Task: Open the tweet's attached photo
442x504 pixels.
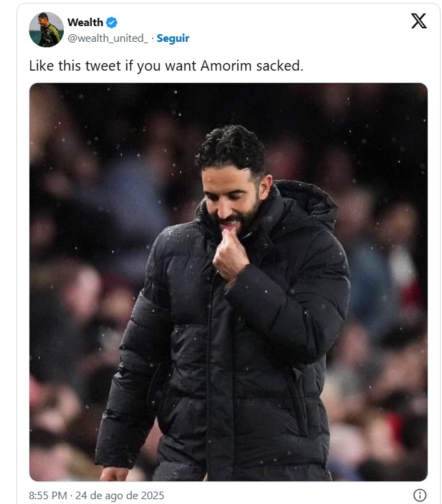Action: point(228,281)
